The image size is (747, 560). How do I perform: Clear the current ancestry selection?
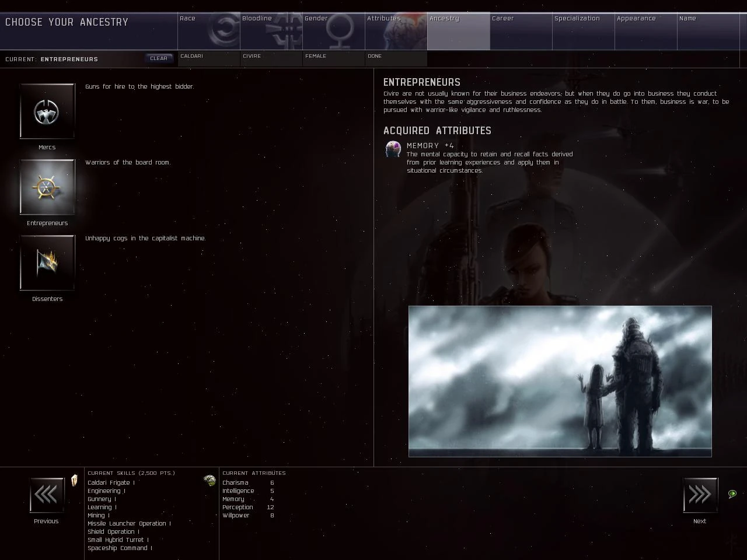click(159, 58)
